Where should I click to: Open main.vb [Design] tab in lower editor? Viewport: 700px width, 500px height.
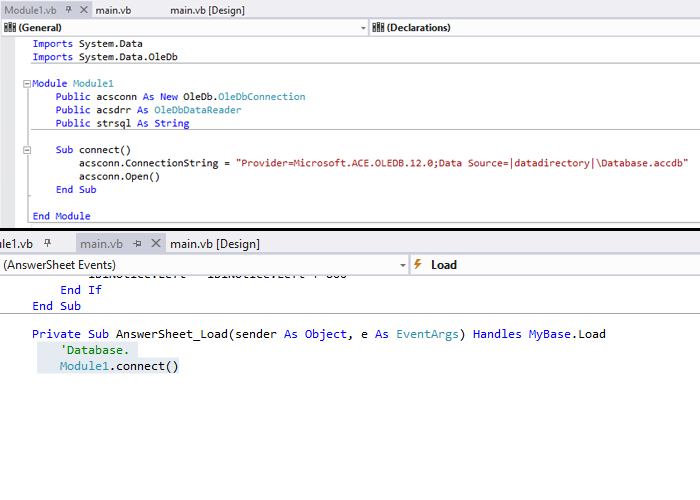point(215,244)
